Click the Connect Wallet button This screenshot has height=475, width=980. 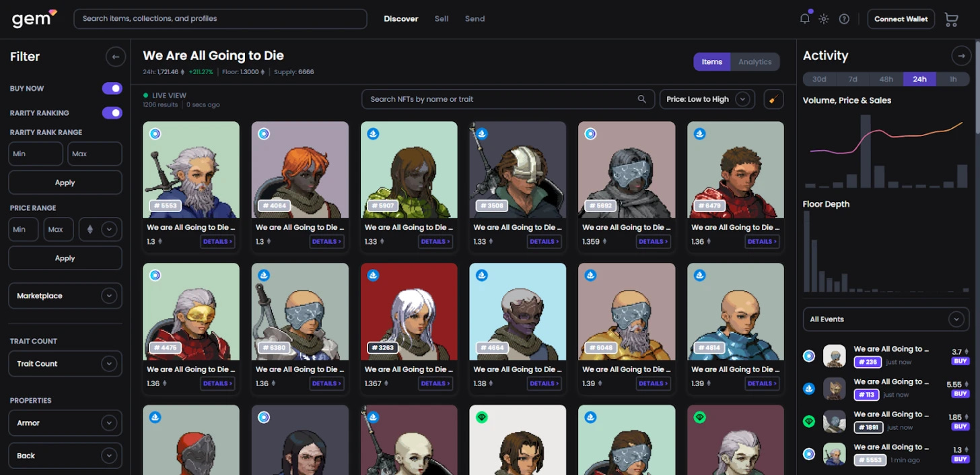tap(901, 19)
